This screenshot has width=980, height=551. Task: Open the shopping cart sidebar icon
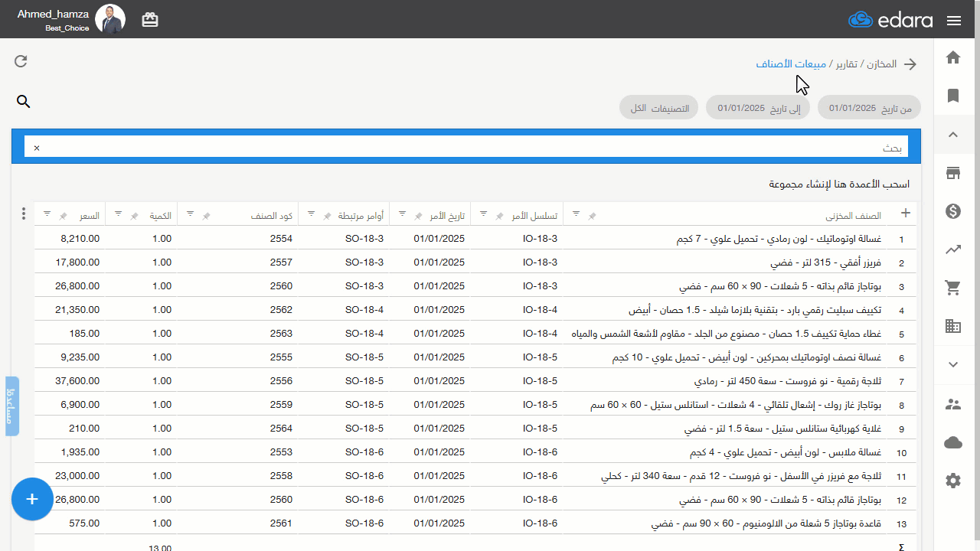(x=953, y=288)
